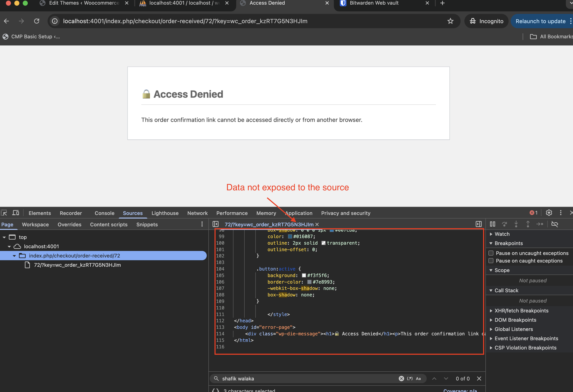
Task: Click the Step into next function call icon
Action: click(516, 224)
